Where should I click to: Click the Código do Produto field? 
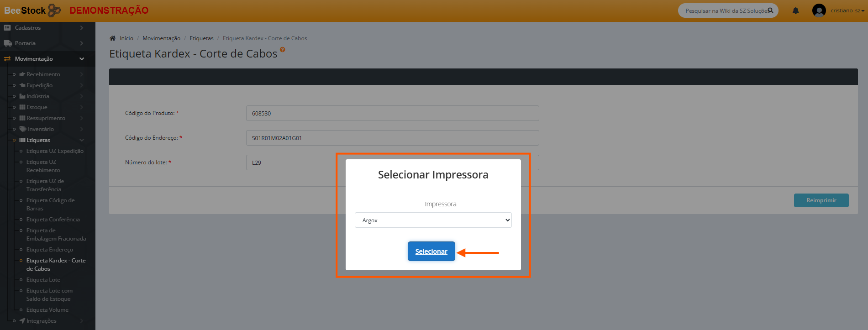[392, 113]
